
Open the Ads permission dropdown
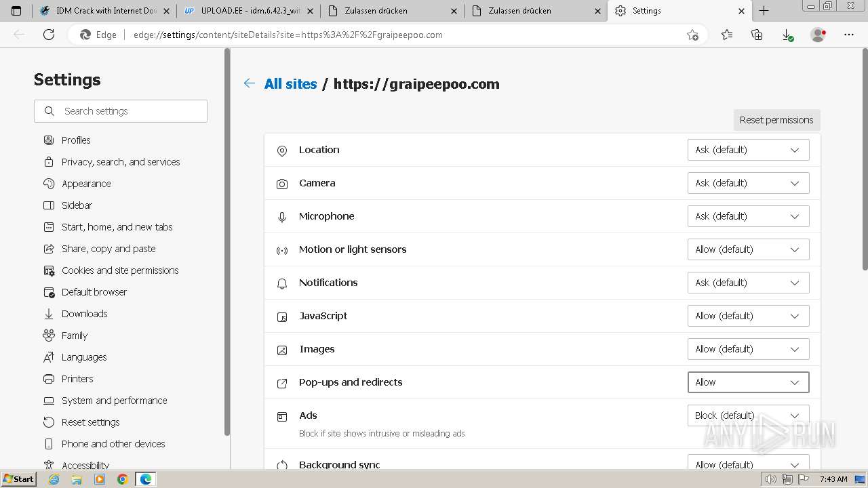748,415
